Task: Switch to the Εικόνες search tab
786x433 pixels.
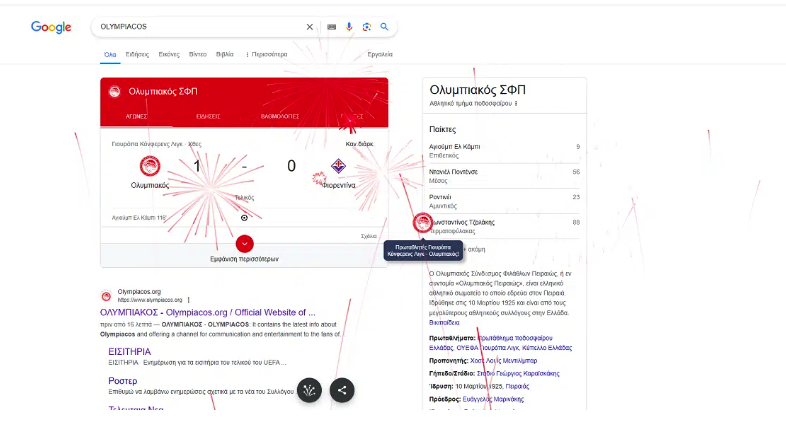Action: coord(169,54)
